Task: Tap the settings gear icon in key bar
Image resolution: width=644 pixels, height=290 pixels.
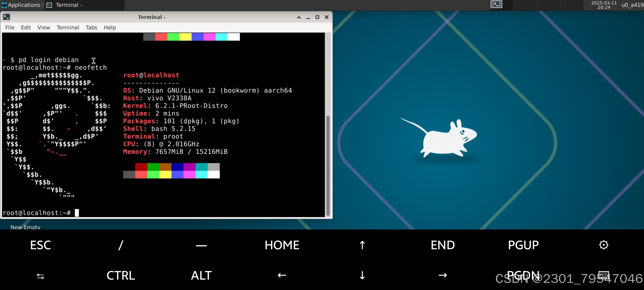Action: click(604, 245)
